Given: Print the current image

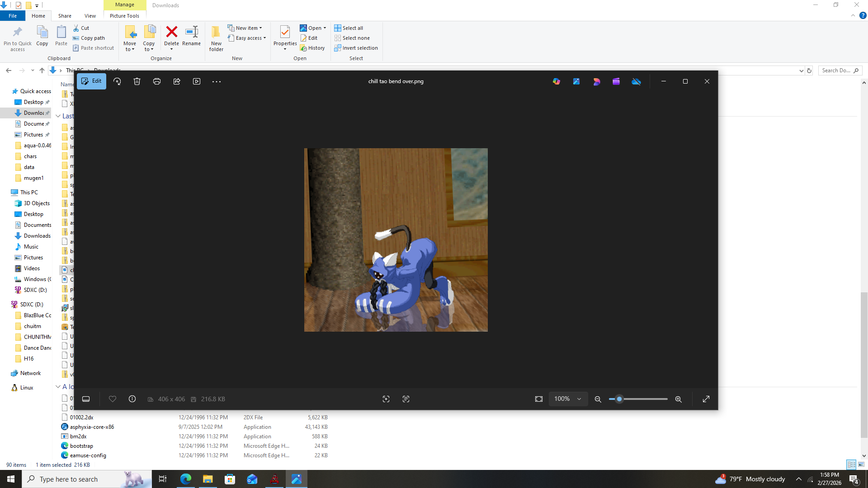Looking at the screenshot, I should click(x=157, y=81).
